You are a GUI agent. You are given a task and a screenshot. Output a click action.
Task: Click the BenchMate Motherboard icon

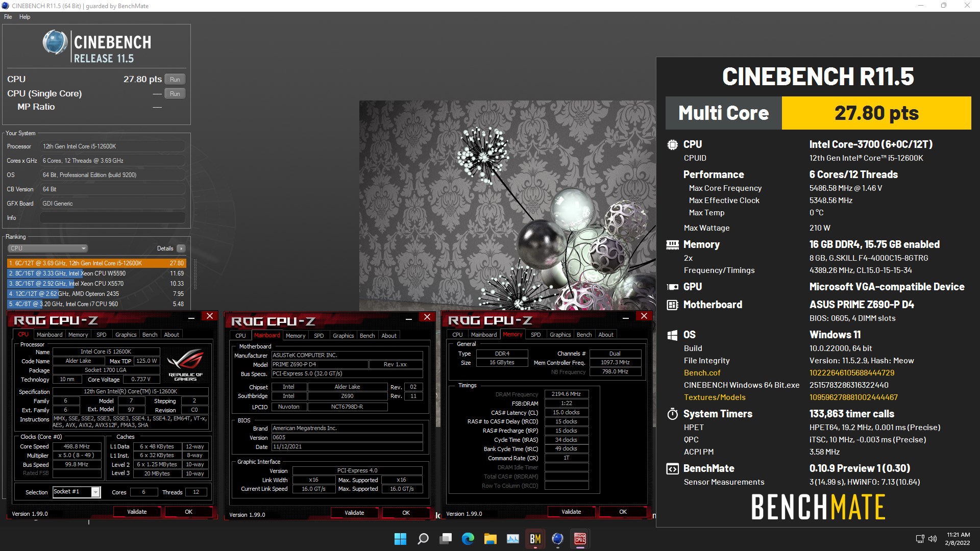point(672,305)
